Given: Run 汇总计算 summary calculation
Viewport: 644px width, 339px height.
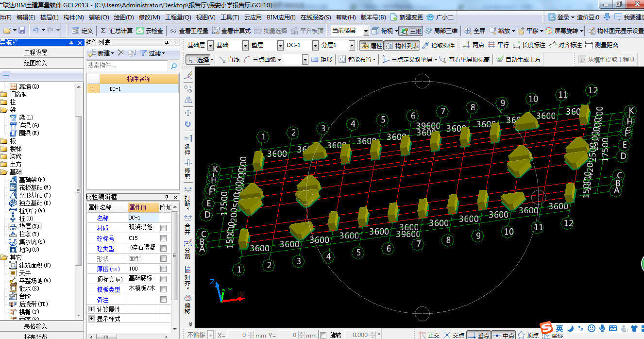Looking at the screenshot, I should click(x=116, y=31).
